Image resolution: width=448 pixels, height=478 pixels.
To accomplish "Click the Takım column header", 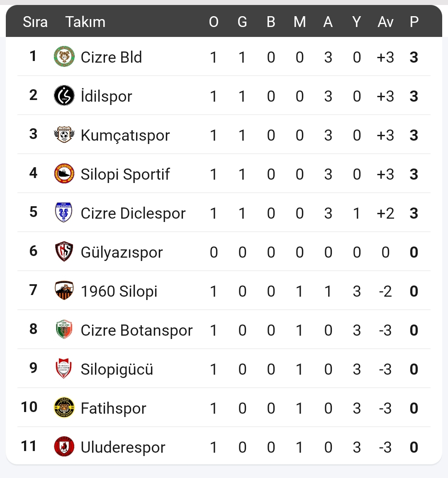I will click(85, 22).
